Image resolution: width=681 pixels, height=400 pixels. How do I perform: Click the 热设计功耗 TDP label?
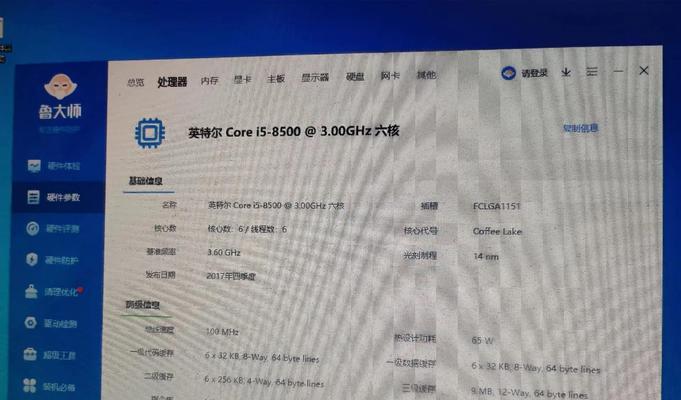point(415,338)
